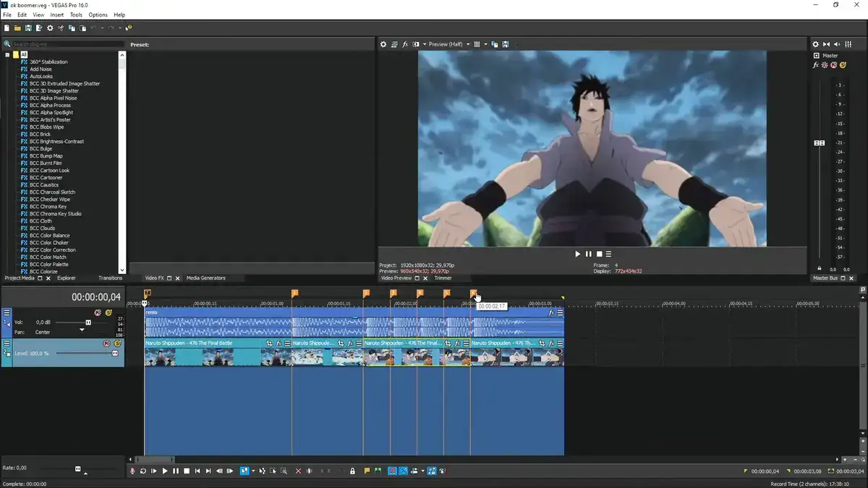Mute the video track 2
The height and width of the screenshot is (488, 868).
tap(106, 343)
